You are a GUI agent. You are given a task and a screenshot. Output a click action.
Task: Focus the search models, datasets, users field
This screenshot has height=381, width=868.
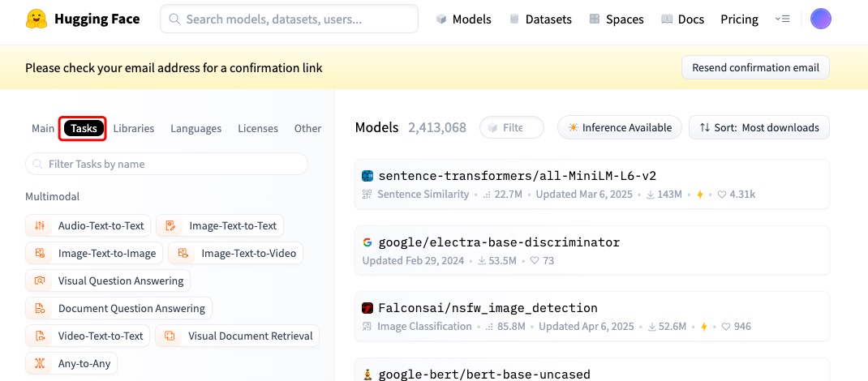[x=289, y=19]
